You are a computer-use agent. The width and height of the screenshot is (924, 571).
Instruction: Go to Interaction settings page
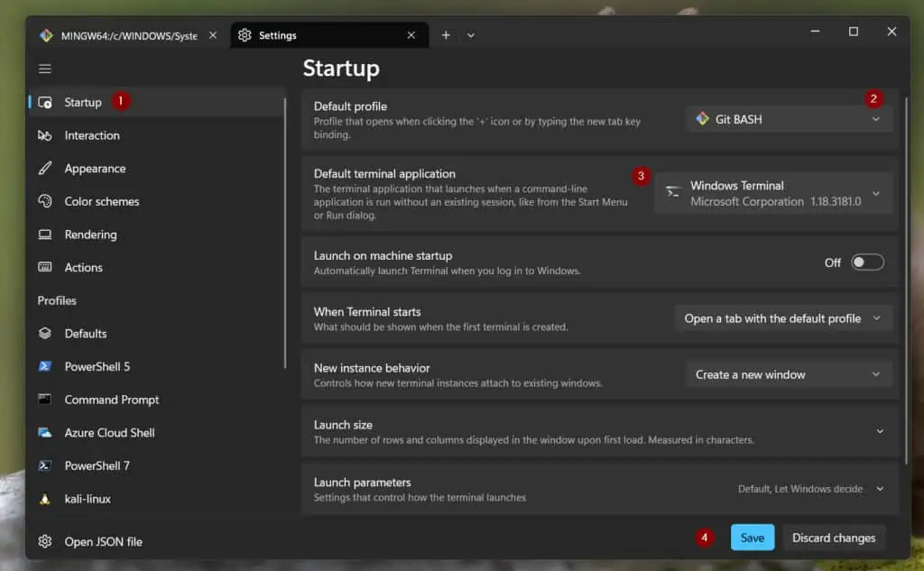coord(156,135)
